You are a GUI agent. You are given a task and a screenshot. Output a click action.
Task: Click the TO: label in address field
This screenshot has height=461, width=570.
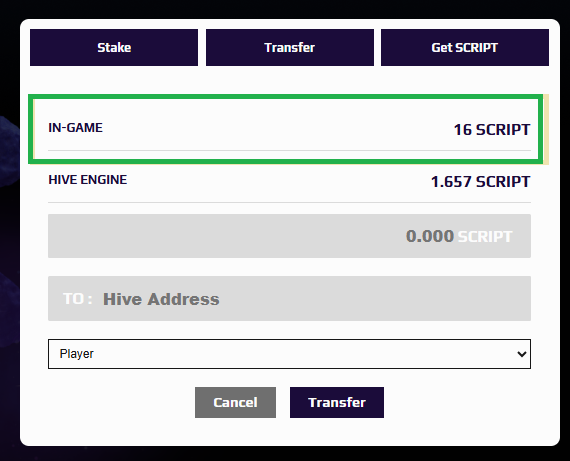77,299
